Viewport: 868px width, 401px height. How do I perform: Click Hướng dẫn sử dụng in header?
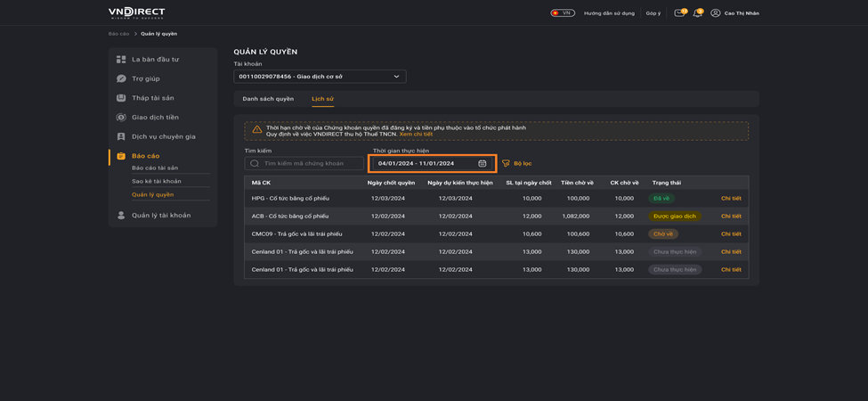click(x=610, y=13)
